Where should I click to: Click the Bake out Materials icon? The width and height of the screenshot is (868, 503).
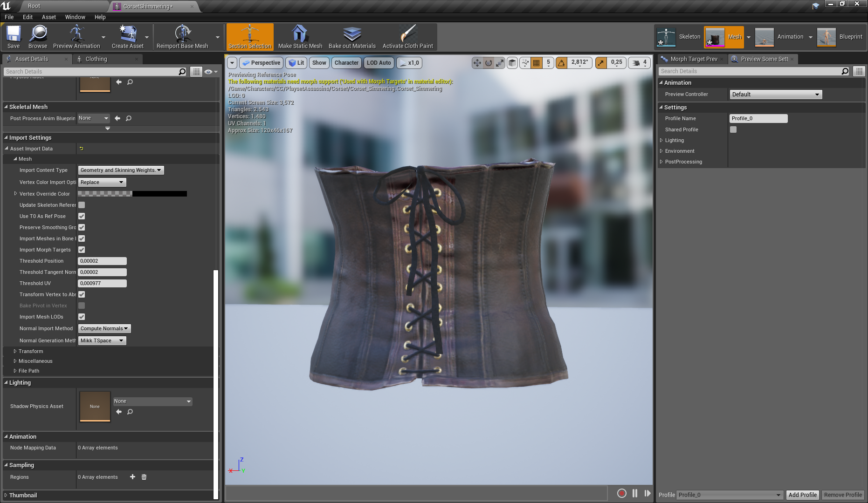pos(352,34)
